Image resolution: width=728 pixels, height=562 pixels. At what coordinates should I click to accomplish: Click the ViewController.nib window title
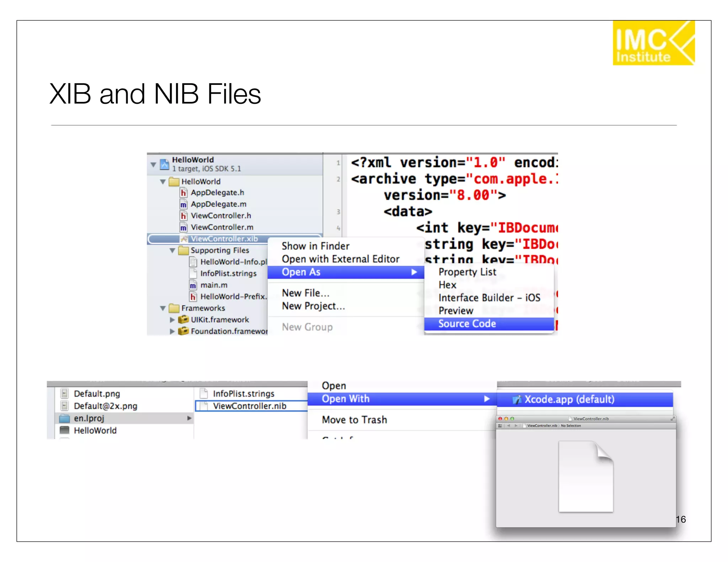click(x=591, y=419)
